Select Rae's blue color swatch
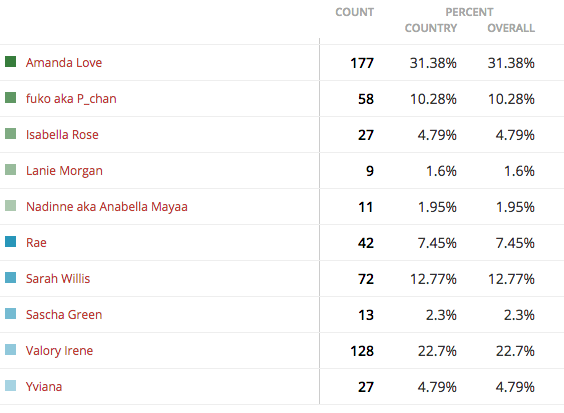Image resolution: width=564 pixels, height=413 pixels. point(10,241)
